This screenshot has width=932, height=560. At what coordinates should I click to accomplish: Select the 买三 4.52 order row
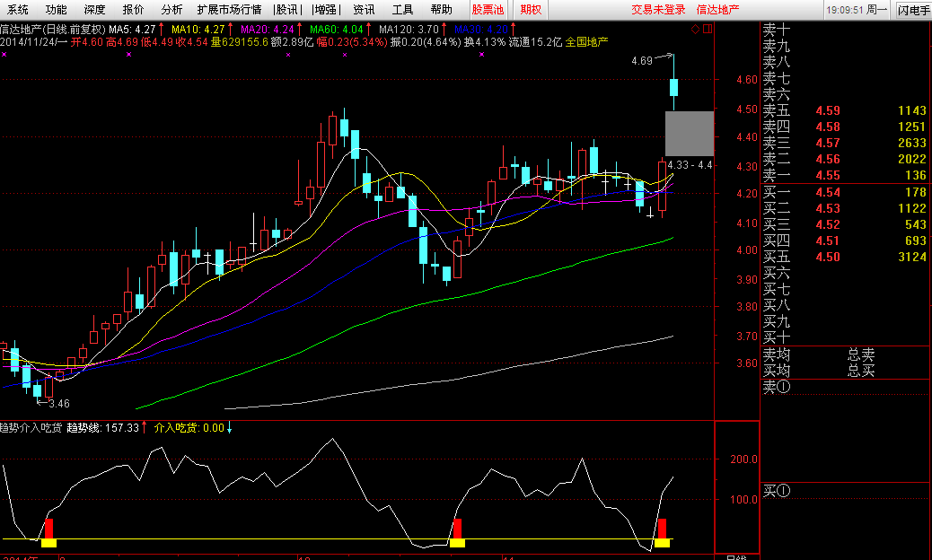tap(845, 224)
